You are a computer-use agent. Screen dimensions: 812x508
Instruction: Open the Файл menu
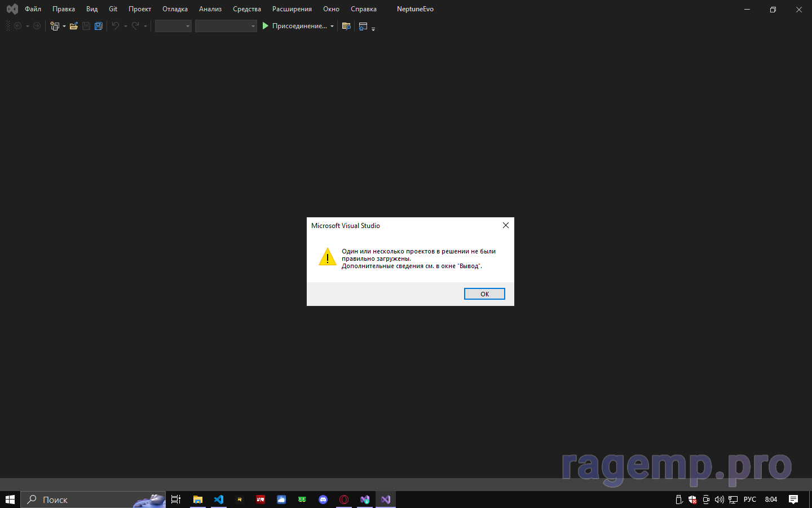click(x=33, y=9)
